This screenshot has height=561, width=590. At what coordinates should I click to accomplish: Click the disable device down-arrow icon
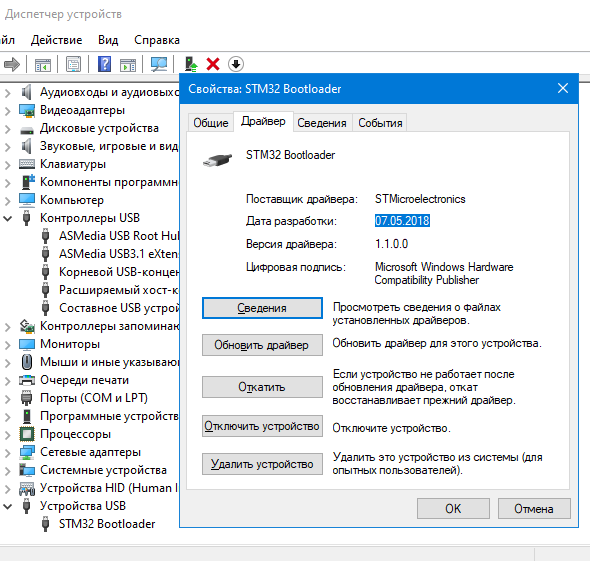click(x=236, y=64)
